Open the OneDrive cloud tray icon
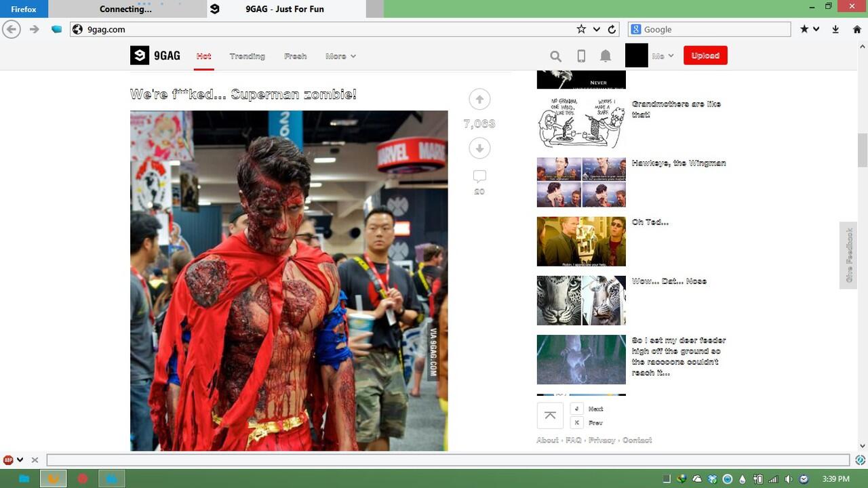This screenshot has height=488, width=868. [x=697, y=479]
